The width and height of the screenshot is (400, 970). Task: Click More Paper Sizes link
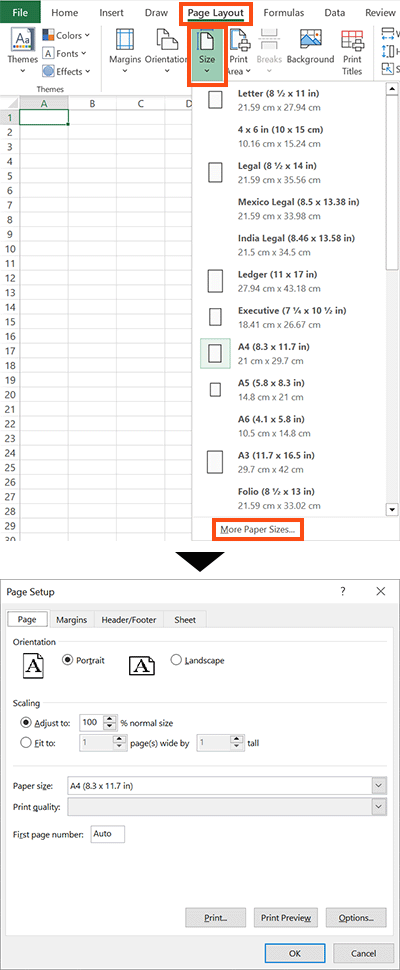[258, 530]
